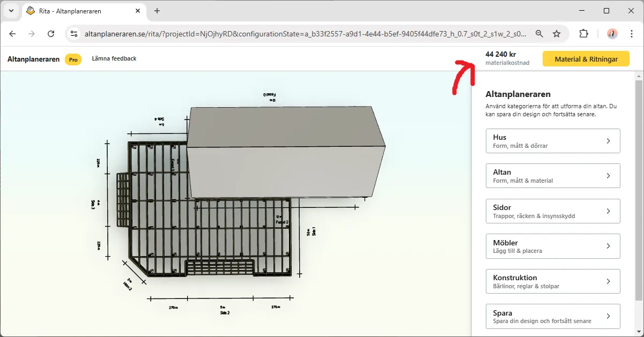The image size is (644, 337).
Task: Expand the Hus category chevron
Action: click(608, 141)
